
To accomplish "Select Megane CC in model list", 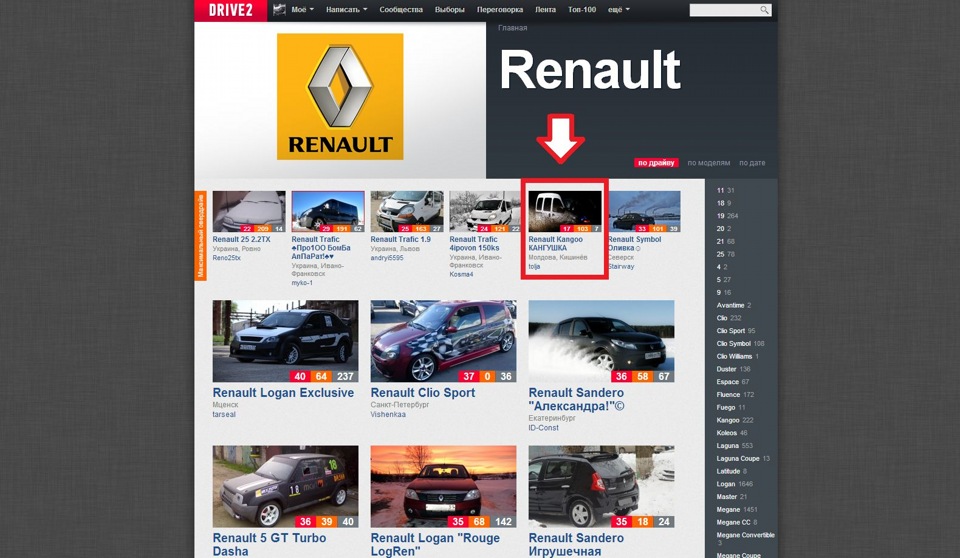I will coord(733,522).
